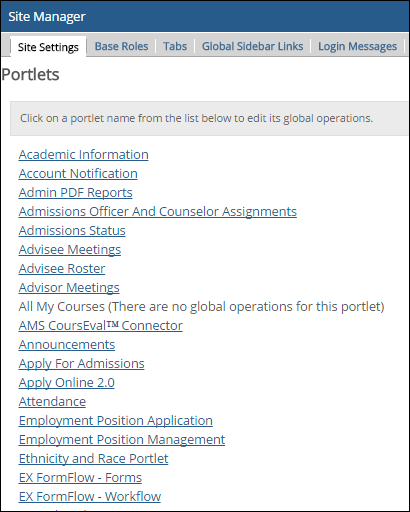Viewport: 410px width, 512px height.
Task: Select the Apply Online 2.0 link
Action: (x=67, y=383)
